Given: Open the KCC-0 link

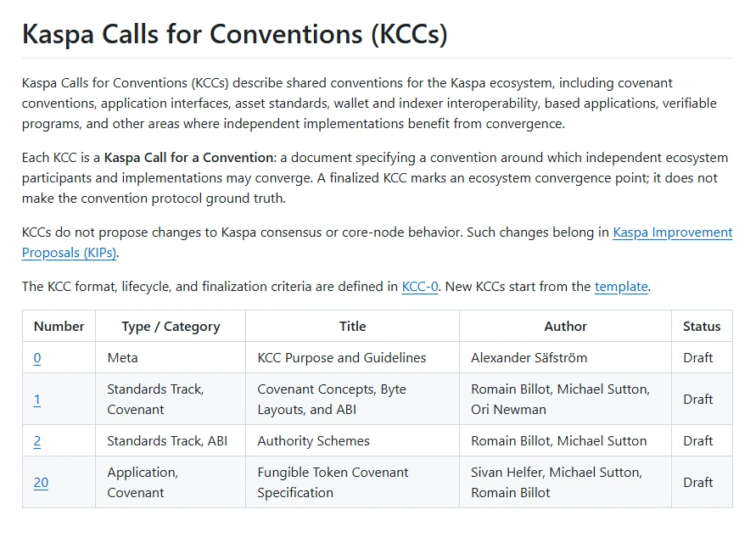Looking at the screenshot, I should click(420, 287).
